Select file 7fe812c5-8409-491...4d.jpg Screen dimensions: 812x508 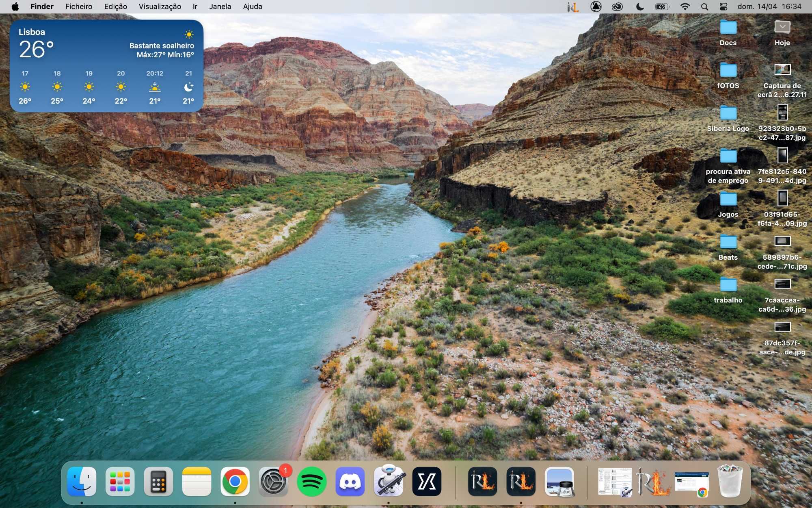782,166
